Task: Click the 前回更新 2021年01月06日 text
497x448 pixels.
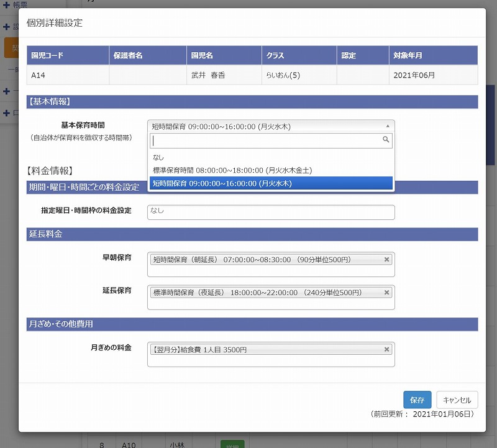Action: [x=422, y=414]
